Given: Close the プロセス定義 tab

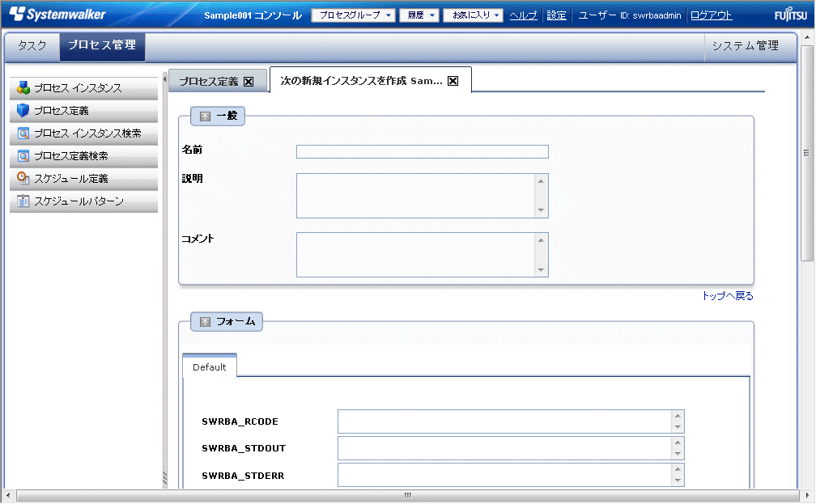Looking at the screenshot, I should coord(249,82).
